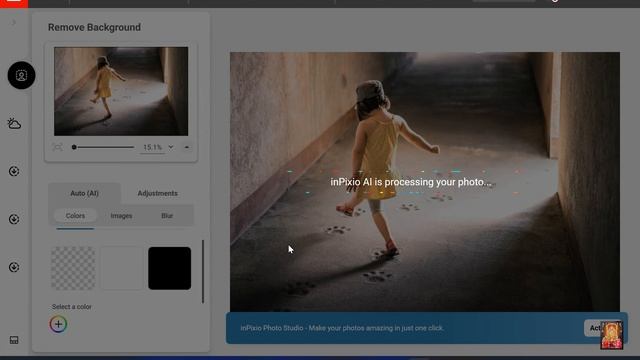Select the Blur sub-tab
This screenshot has height=360, width=640.
pos(167,216)
